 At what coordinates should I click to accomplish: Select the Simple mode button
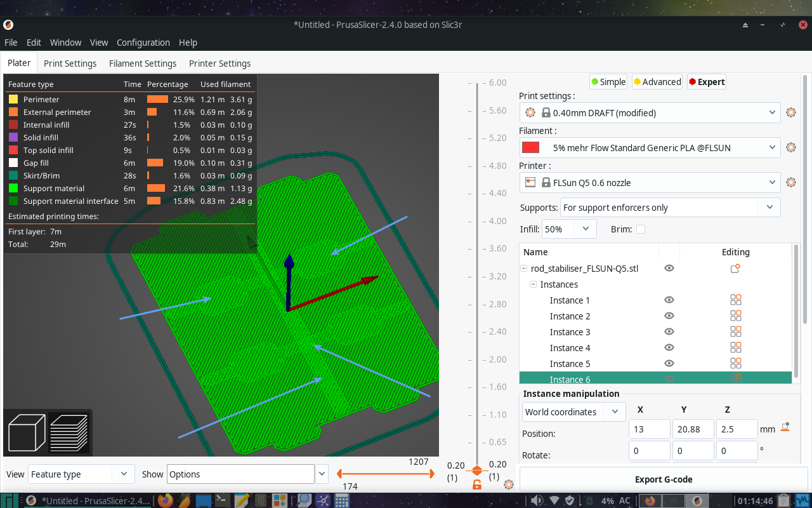pyautogui.click(x=608, y=81)
